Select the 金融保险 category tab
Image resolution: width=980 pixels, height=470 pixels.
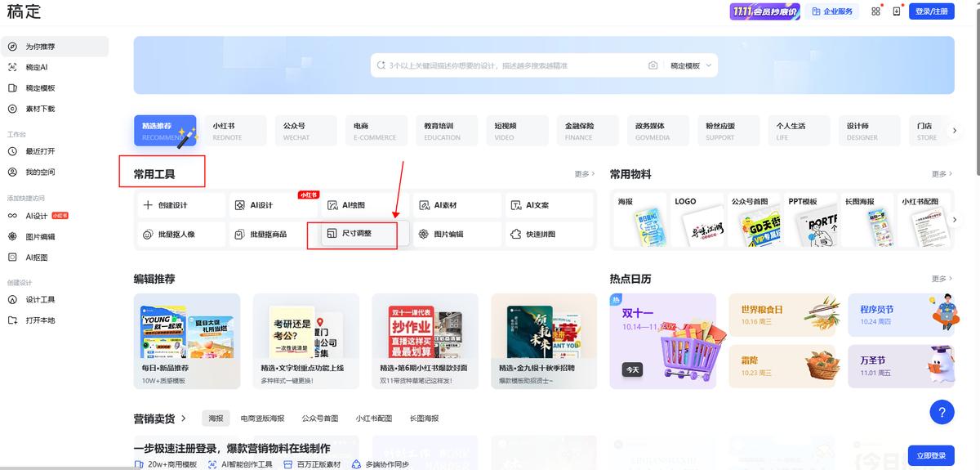587,131
